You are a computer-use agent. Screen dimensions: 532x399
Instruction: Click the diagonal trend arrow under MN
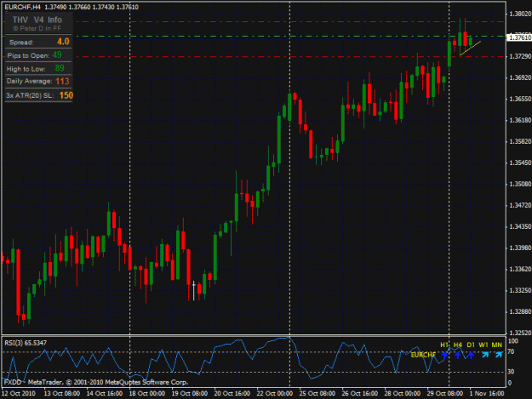pyautogui.click(x=498, y=355)
